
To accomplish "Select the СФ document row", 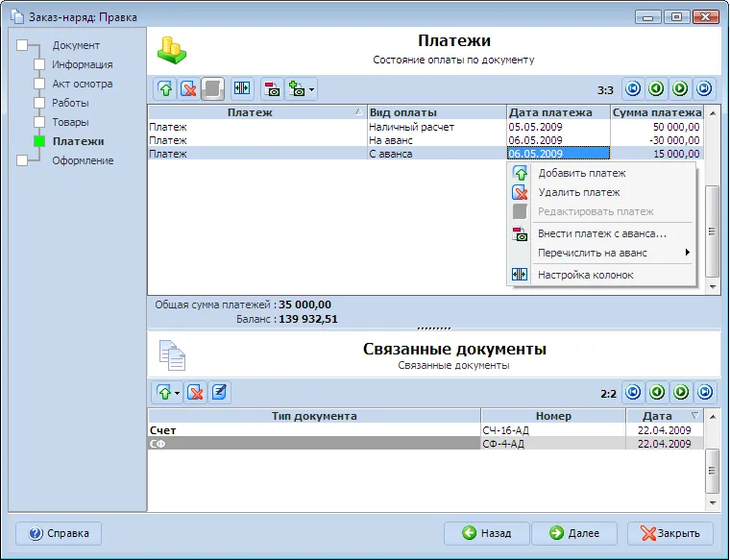I will (426, 444).
